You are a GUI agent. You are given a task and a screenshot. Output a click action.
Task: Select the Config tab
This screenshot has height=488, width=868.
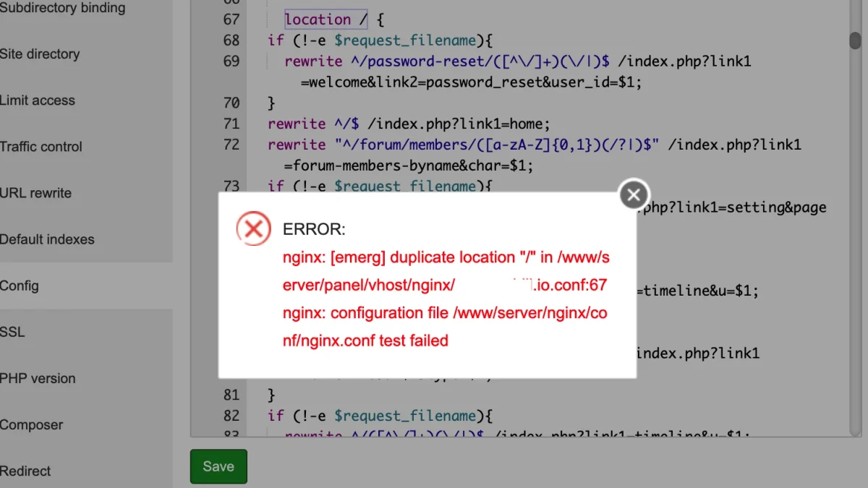20,286
